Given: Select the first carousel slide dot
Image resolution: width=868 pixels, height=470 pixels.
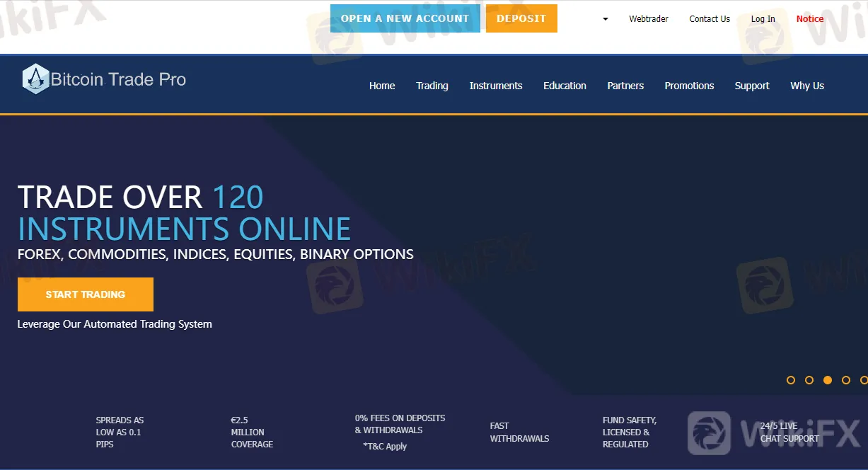Looking at the screenshot, I should (x=791, y=380).
